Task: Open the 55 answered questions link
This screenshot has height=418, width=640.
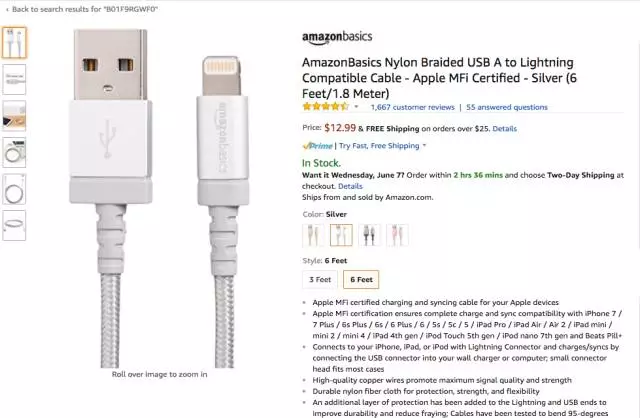Action: click(507, 106)
